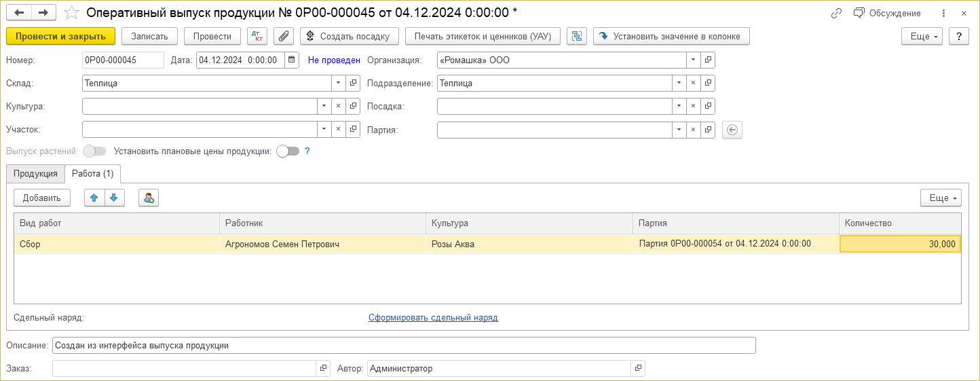Expand Склад dropdown list
980x381 pixels.
pyautogui.click(x=338, y=83)
